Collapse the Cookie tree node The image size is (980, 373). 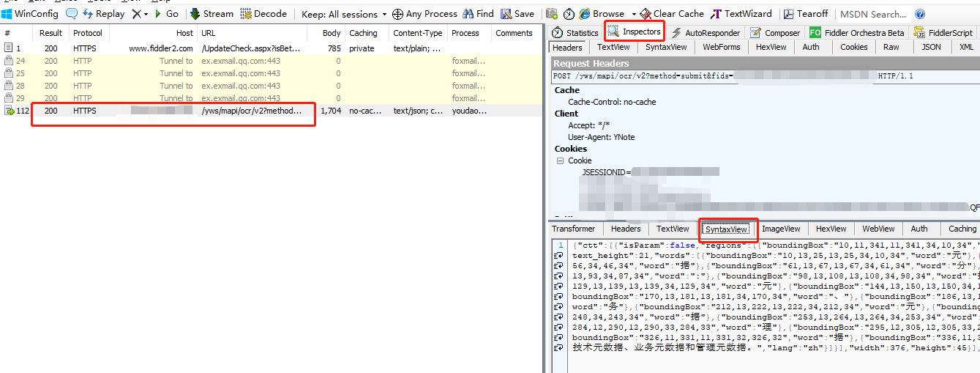(560, 160)
